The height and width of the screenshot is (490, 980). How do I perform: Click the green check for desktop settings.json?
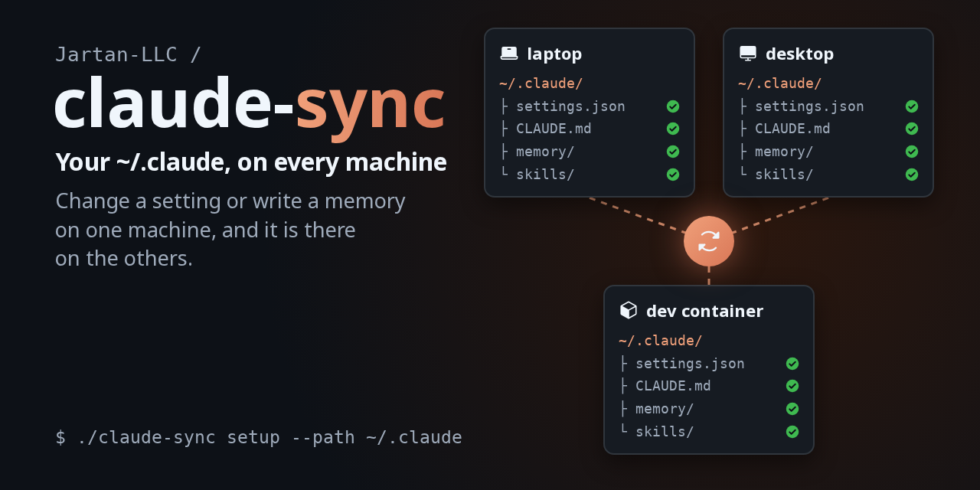(912, 106)
